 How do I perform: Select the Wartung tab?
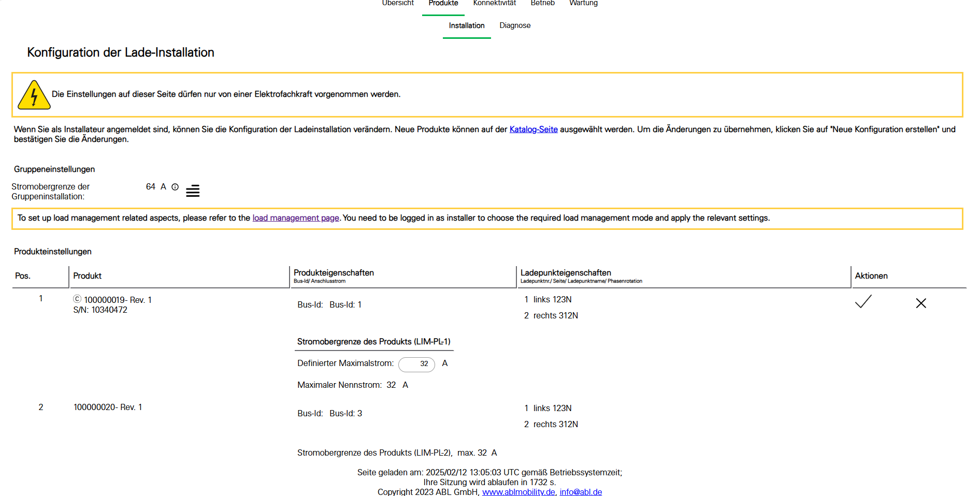(583, 4)
